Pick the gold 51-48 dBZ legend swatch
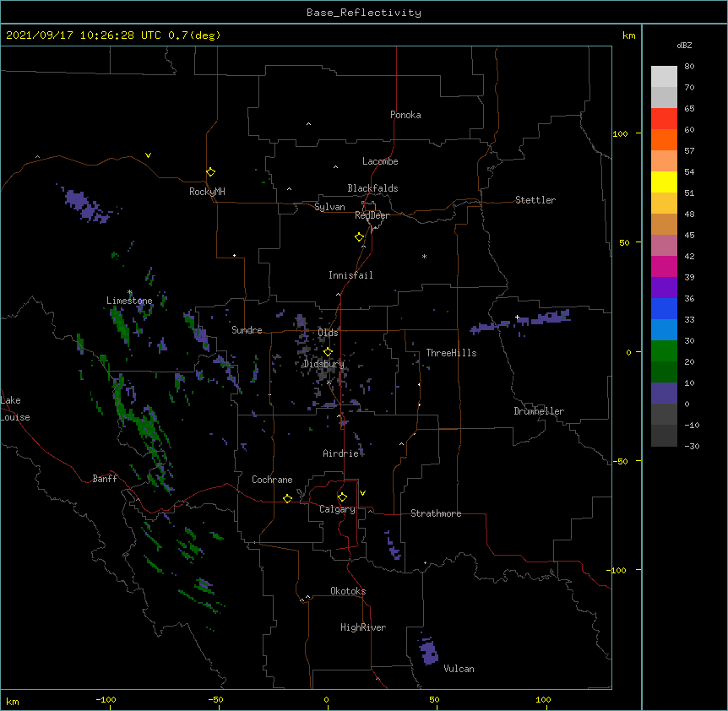This screenshot has width=728, height=711. coord(664,204)
